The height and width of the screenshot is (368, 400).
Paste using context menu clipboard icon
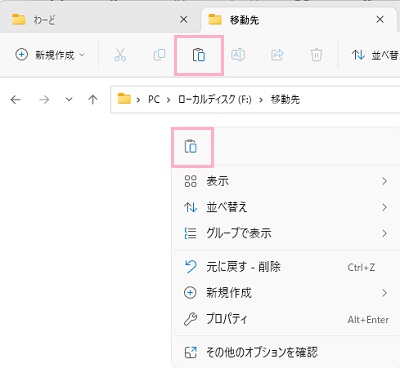(x=191, y=147)
